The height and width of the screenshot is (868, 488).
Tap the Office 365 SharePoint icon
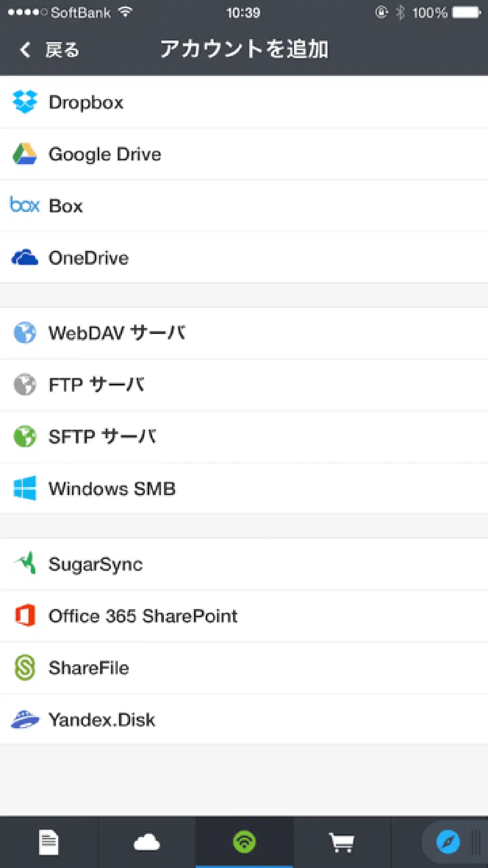pos(25,616)
